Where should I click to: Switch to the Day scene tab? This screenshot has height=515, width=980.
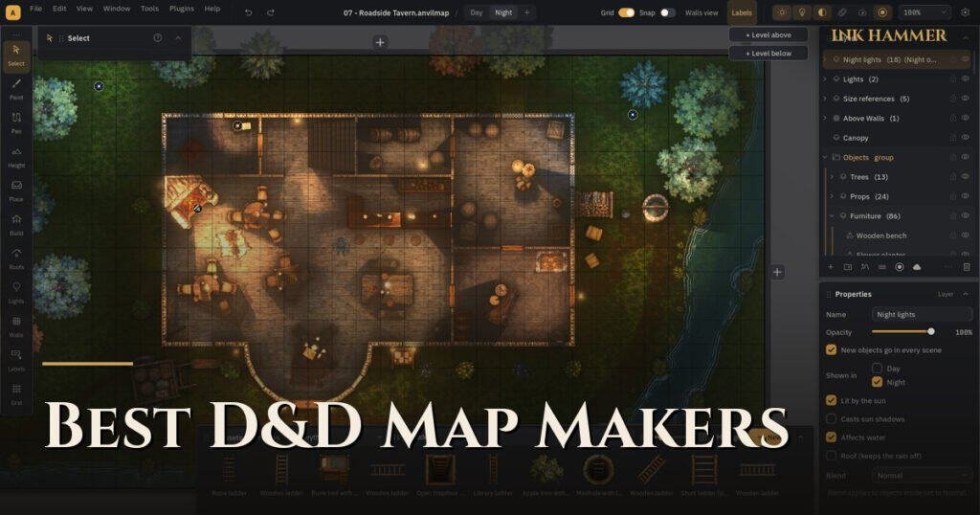(x=477, y=12)
